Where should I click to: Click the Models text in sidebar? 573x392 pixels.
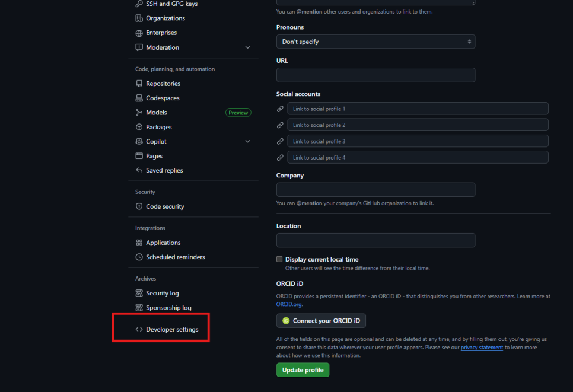[157, 113]
